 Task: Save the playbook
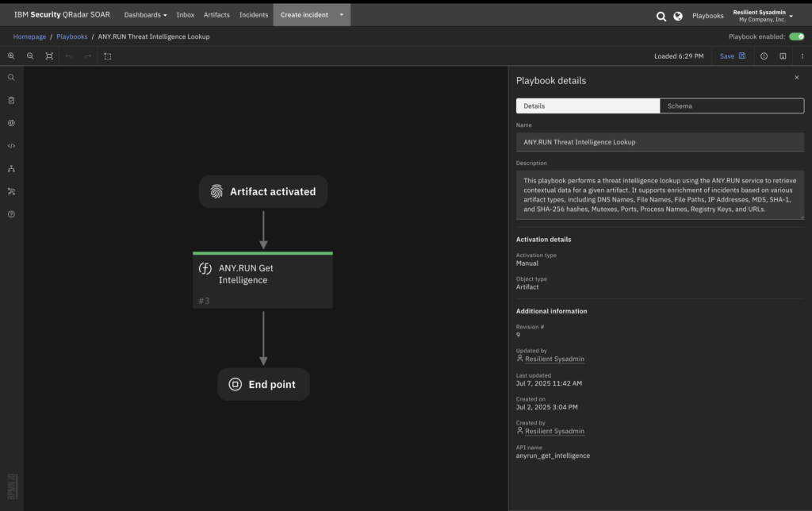coord(732,56)
